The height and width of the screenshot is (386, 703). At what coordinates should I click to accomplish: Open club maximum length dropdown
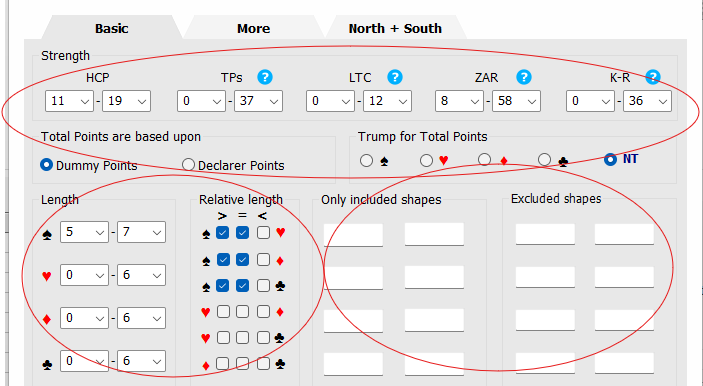pos(142,361)
